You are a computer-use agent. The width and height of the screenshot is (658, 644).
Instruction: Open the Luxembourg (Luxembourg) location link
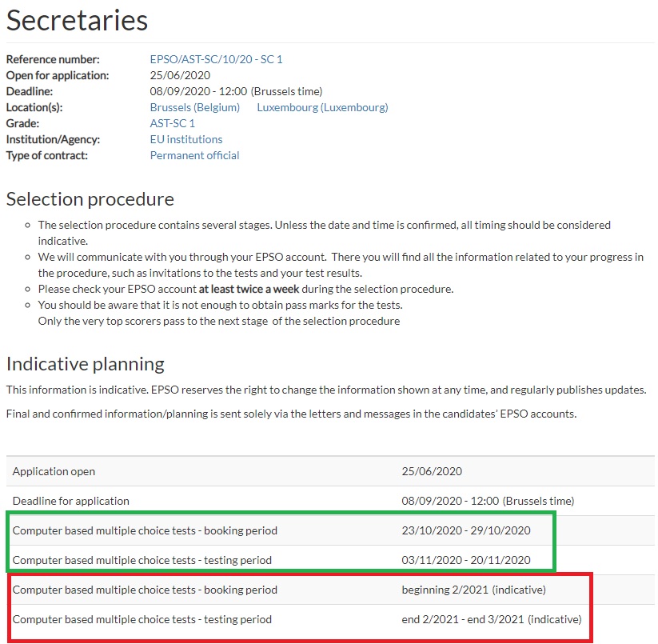point(322,107)
